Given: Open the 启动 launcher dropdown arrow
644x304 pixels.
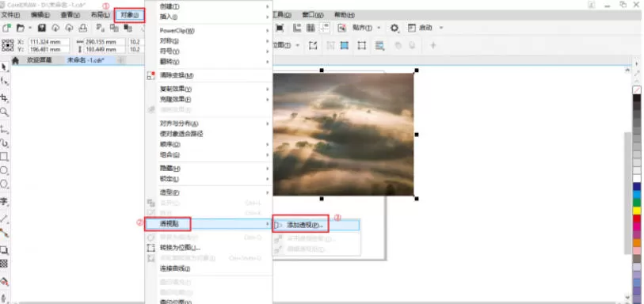Looking at the screenshot, I should (441, 28).
